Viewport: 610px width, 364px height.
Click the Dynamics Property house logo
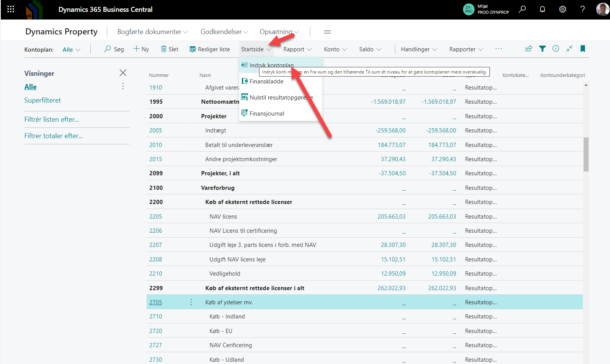34,10
